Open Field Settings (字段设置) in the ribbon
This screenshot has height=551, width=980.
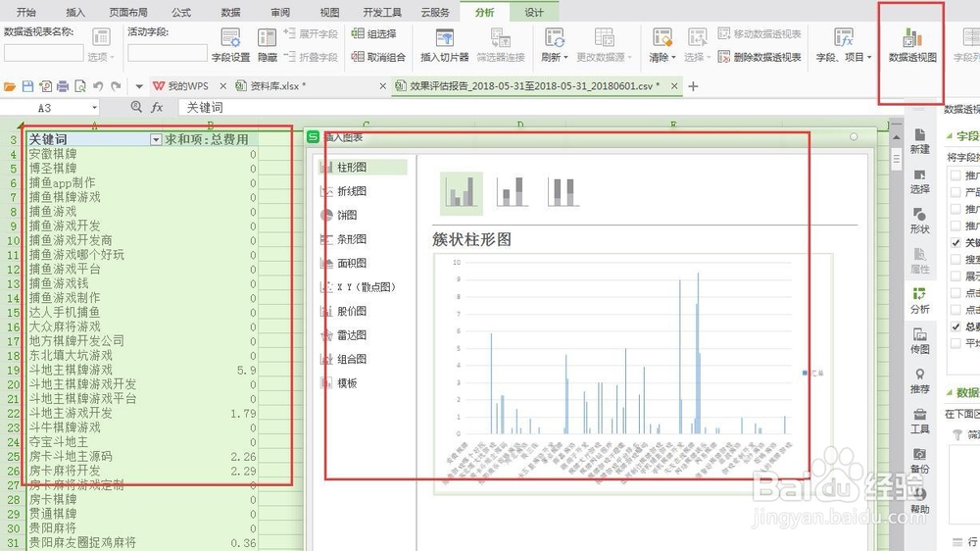[x=230, y=45]
